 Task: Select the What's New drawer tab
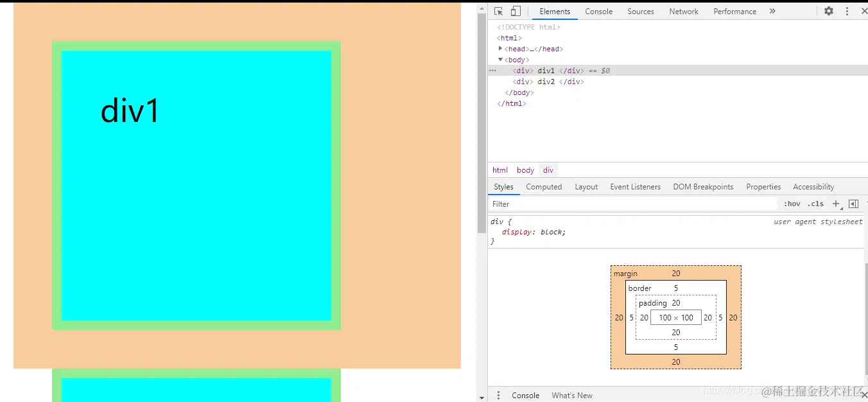point(572,396)
